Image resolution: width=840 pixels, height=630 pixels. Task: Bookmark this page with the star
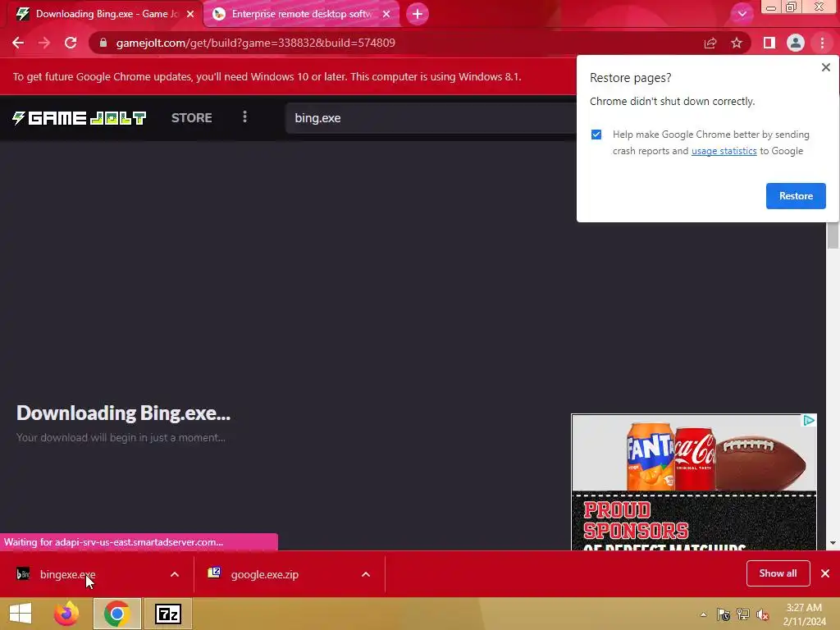click(737, 43)
